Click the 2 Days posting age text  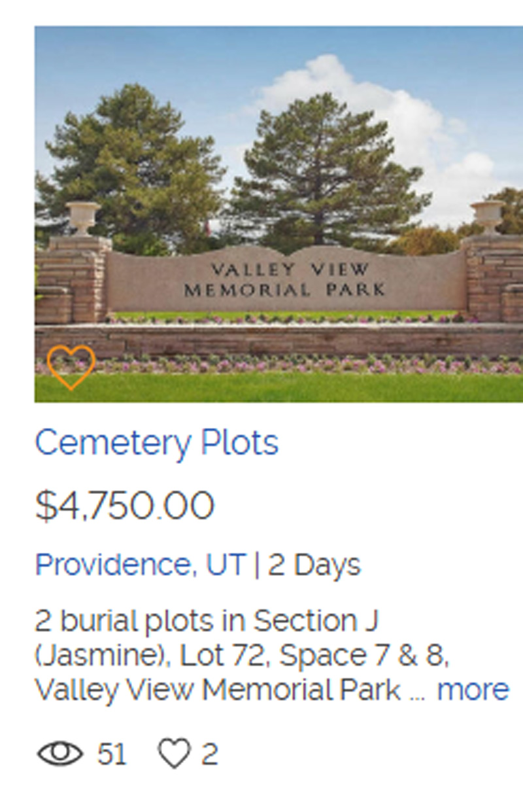point(314,565)
